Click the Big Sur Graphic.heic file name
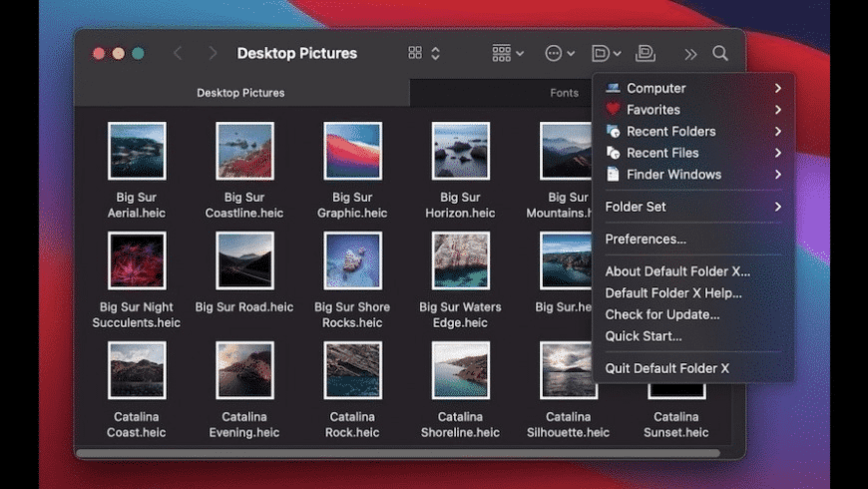 (352, 205)
